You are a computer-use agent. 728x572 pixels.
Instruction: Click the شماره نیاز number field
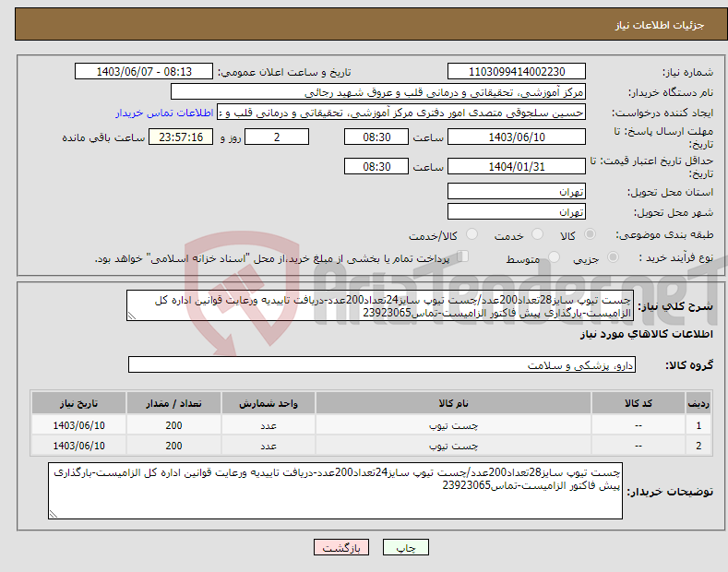(x=517, y=72)
